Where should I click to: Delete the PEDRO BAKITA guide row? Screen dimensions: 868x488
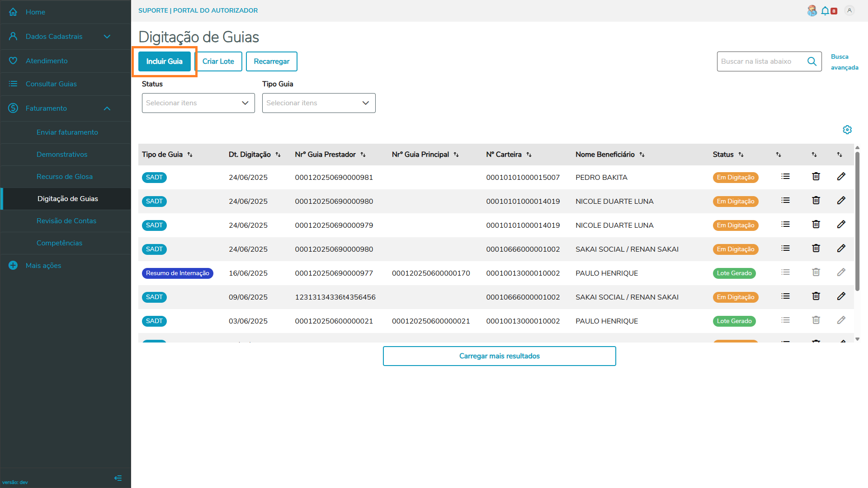coord(816,177)
